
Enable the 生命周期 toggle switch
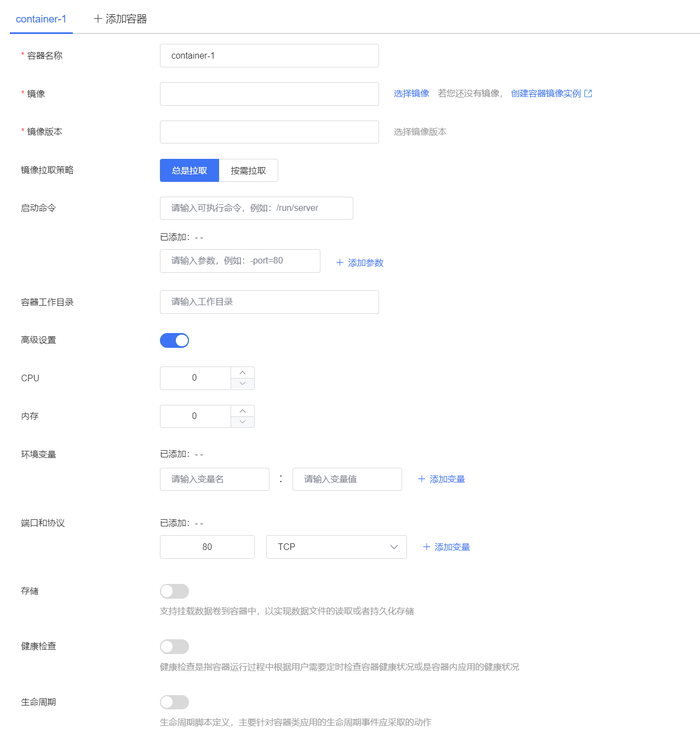[174, 702]
